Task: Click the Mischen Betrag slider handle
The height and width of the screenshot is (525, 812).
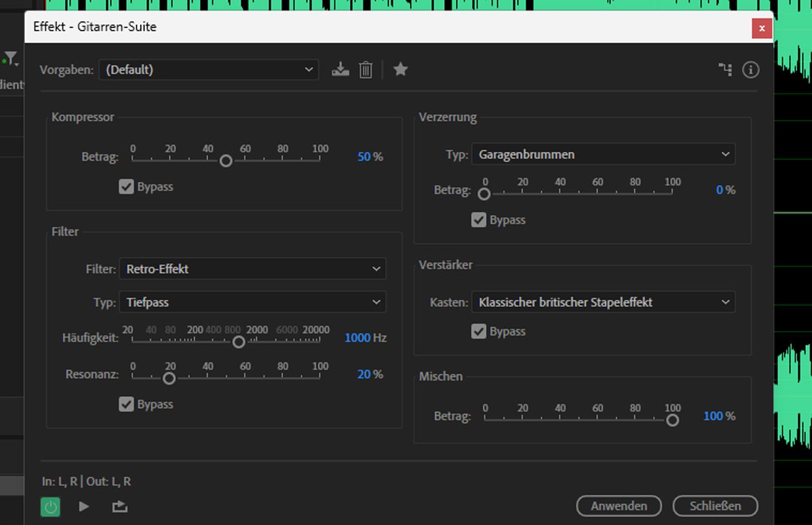Action: click(672, 420)
